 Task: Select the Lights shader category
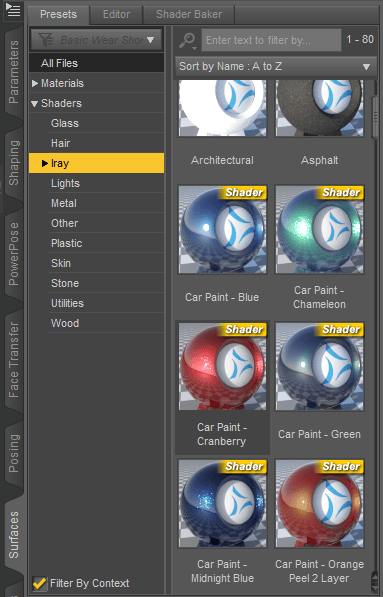[x=107, y=184]
